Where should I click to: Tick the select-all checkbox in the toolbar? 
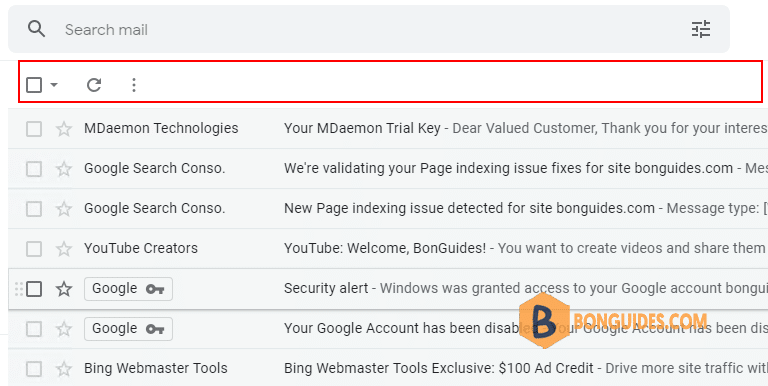[34, 85]
